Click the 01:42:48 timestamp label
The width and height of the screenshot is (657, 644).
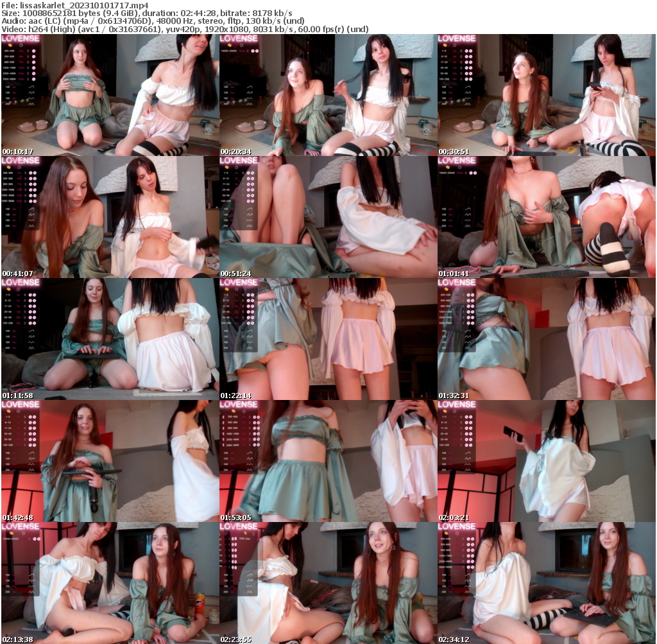point(19,517)
